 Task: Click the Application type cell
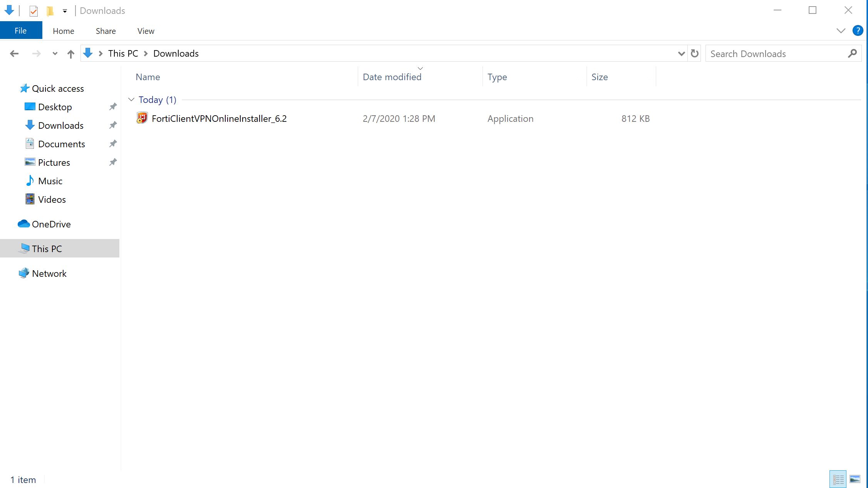(x=510, y=118)
